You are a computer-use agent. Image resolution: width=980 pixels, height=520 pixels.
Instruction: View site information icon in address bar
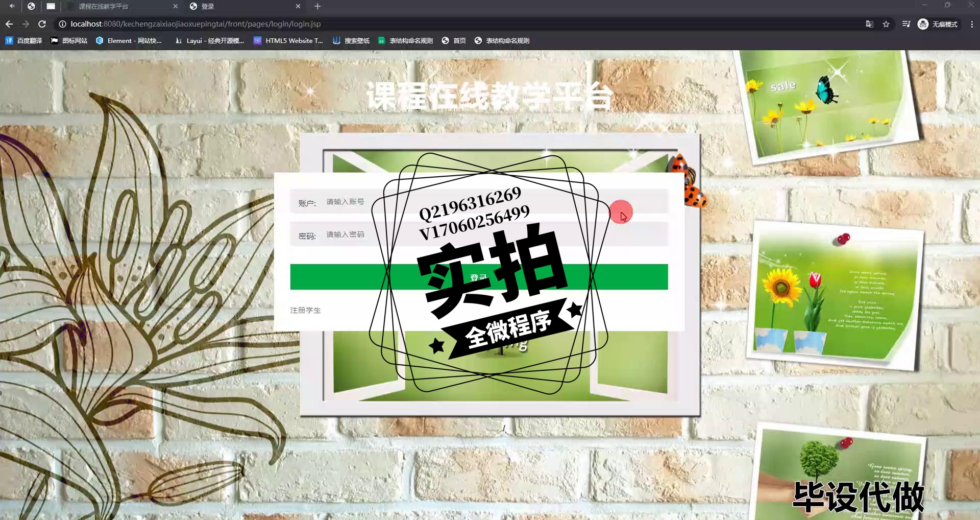(x=62, y=24)
